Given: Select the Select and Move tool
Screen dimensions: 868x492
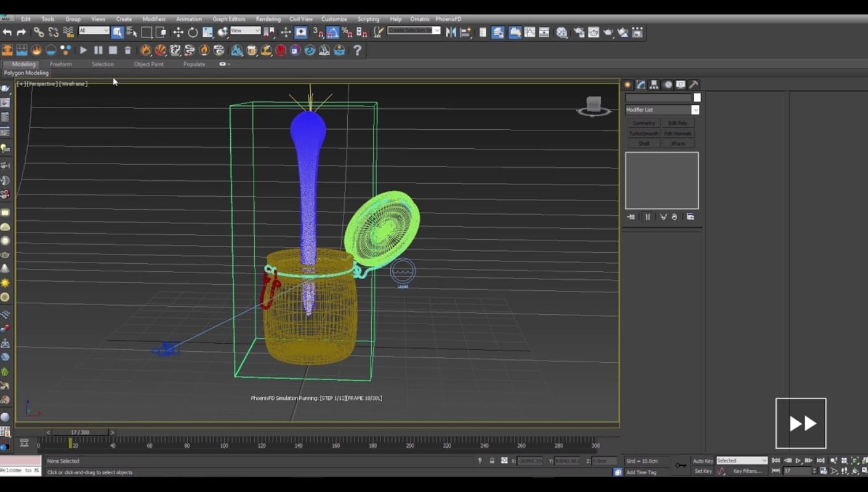Looking at the screenshot, I should 178,33.
